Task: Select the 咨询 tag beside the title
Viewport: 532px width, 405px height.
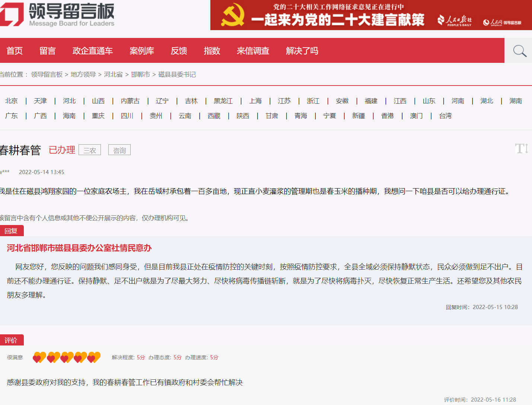Action: 119,150
